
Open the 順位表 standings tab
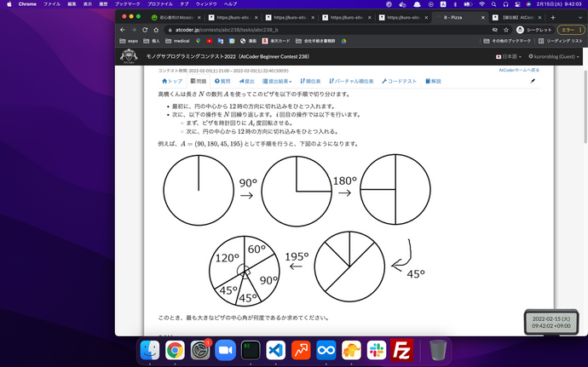[310, 81]
